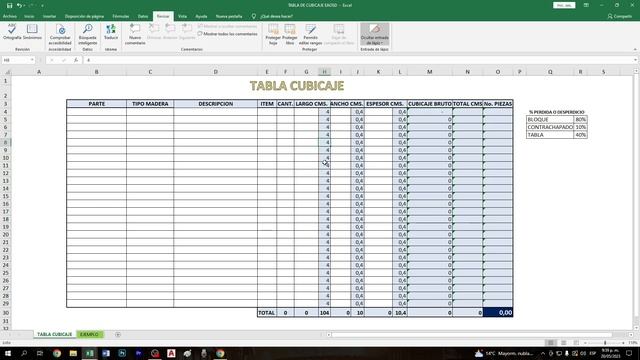The image size is (640, 360).
Task: Click the Save icon in quick access toolbar
Action: pyautogui.click(x=9, y=5)
